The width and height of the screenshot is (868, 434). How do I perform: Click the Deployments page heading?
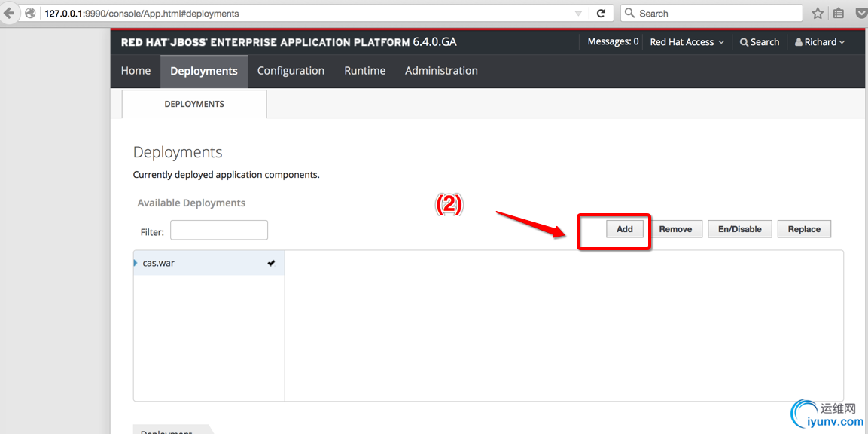pyautogui.click(x=178, y=152)
